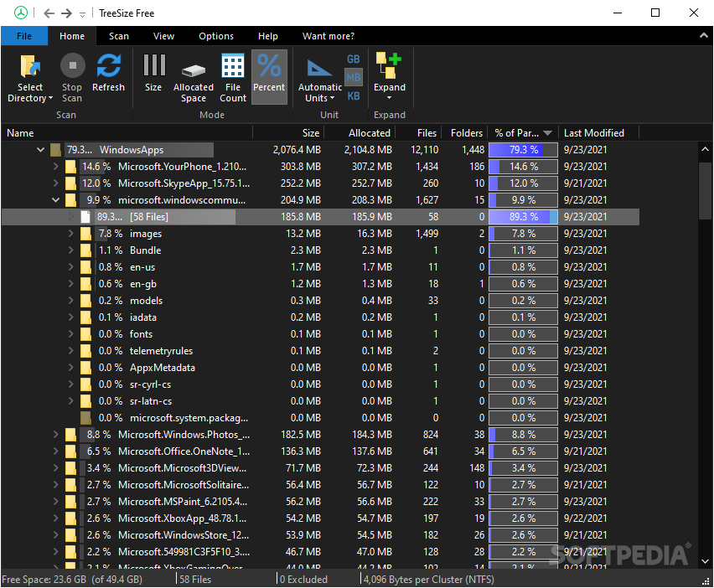Click the microsoft.system.package folder icon

pyautogui.click(x=85, y=418)
